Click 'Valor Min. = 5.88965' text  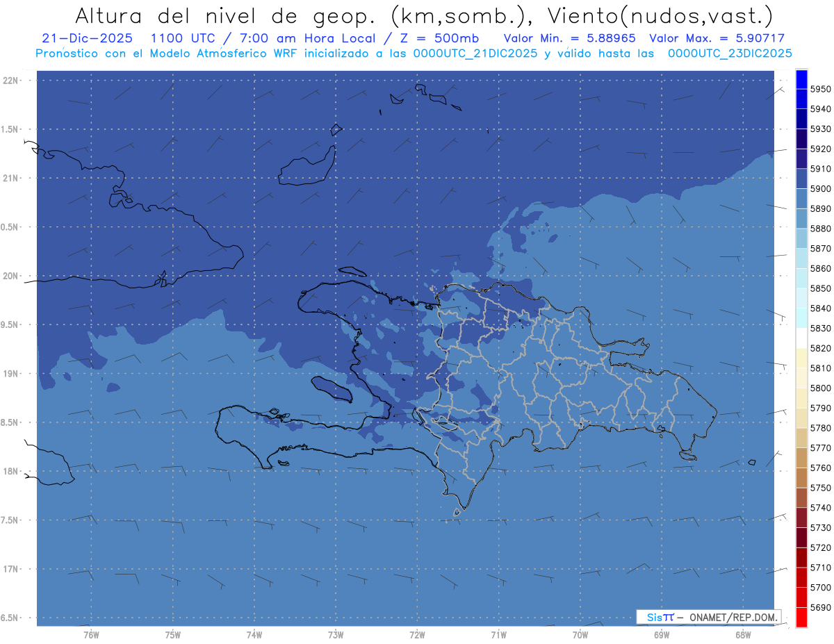pos(569,38)
